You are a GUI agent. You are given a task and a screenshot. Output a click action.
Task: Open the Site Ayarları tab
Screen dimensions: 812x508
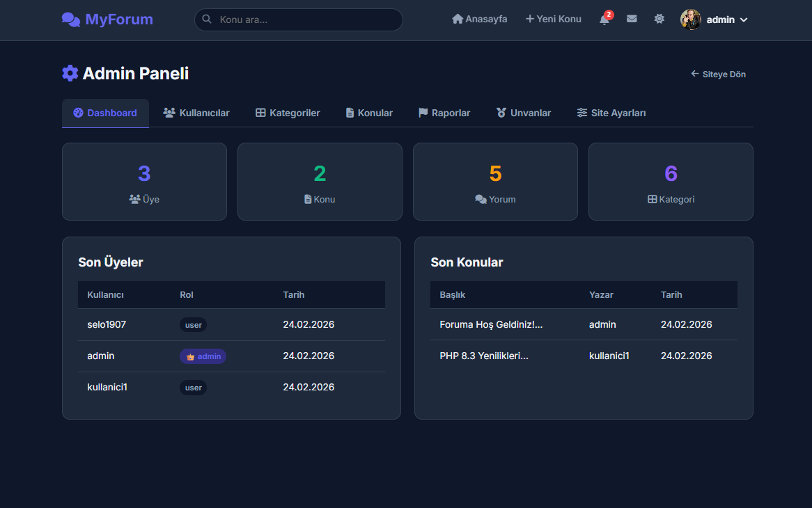coord(611,113)
